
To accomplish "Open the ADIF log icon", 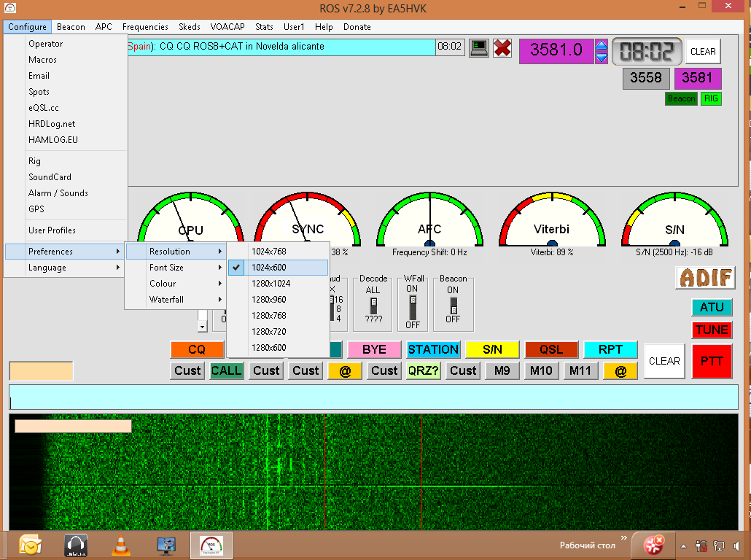I will [705, 278].
